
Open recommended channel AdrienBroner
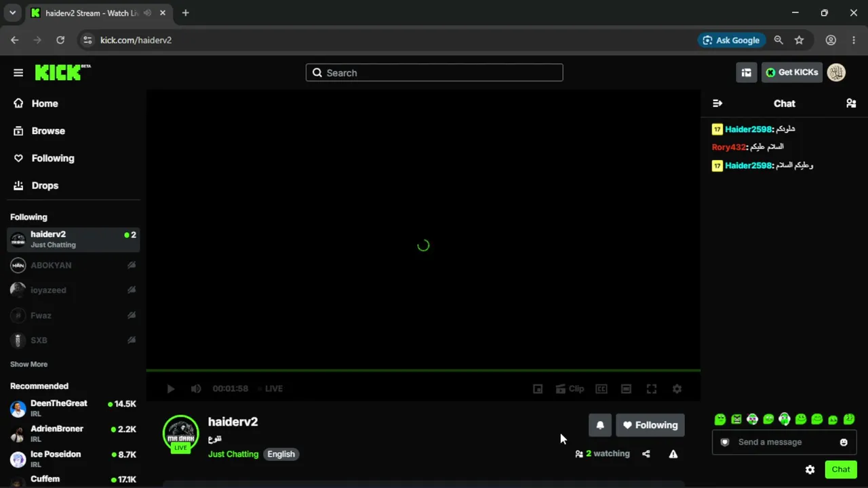73,434
